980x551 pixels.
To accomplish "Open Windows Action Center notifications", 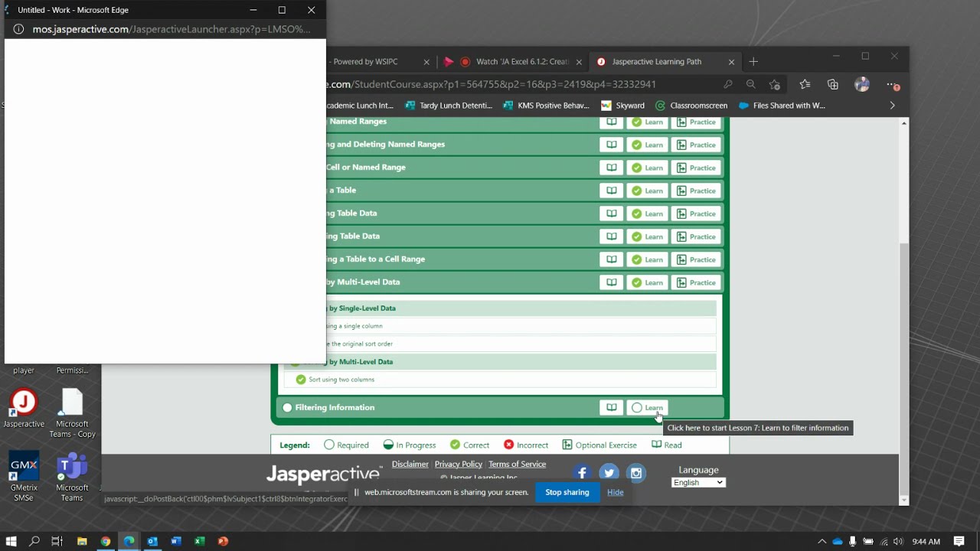I will (959, 541).
